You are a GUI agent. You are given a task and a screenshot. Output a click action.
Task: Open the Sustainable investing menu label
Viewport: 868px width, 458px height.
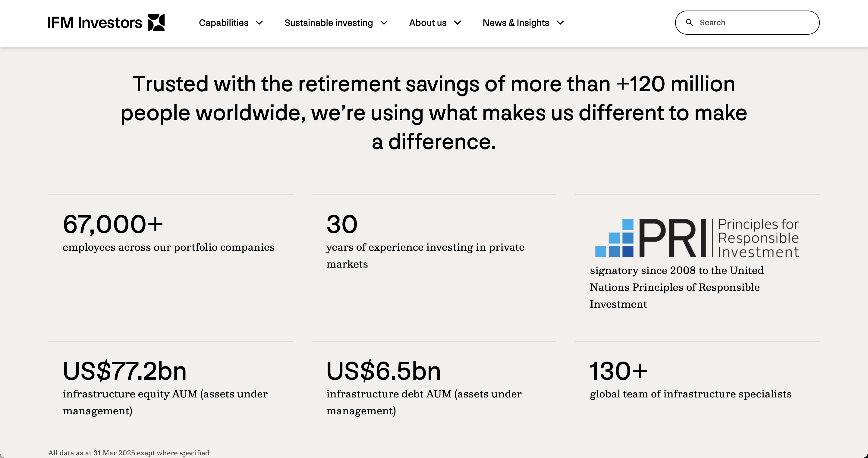(x=329, y=23)
